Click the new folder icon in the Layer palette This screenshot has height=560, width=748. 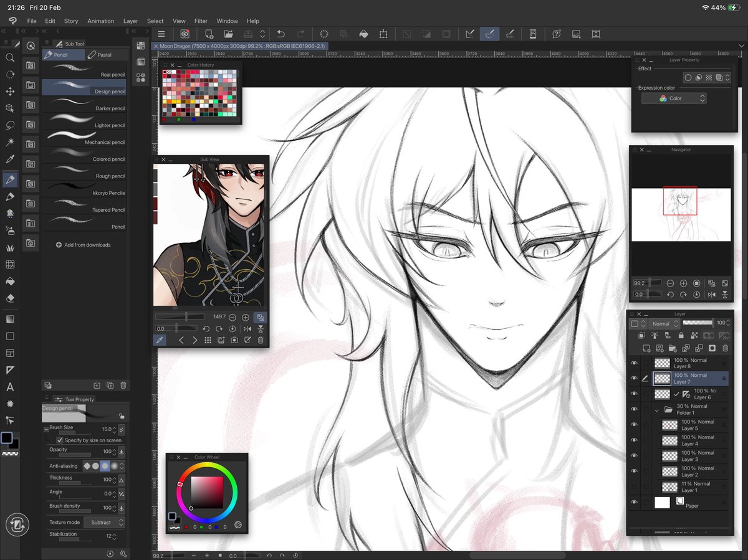pos(672,348)
